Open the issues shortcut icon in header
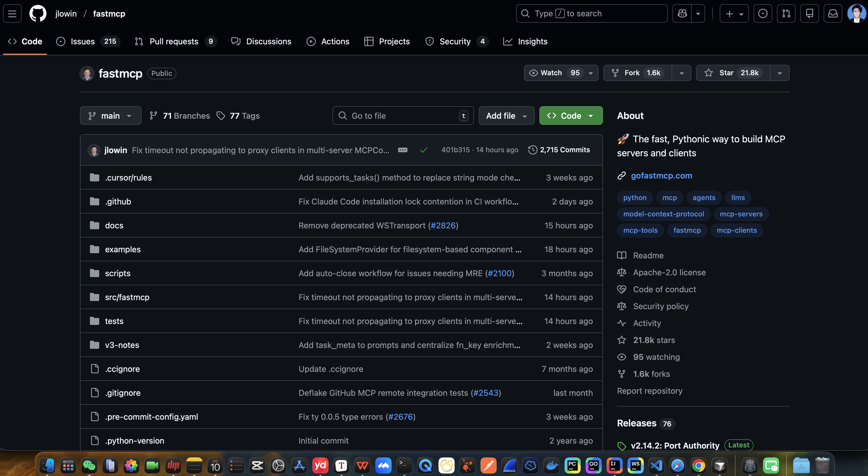868x476 pixels. [763, 13]
